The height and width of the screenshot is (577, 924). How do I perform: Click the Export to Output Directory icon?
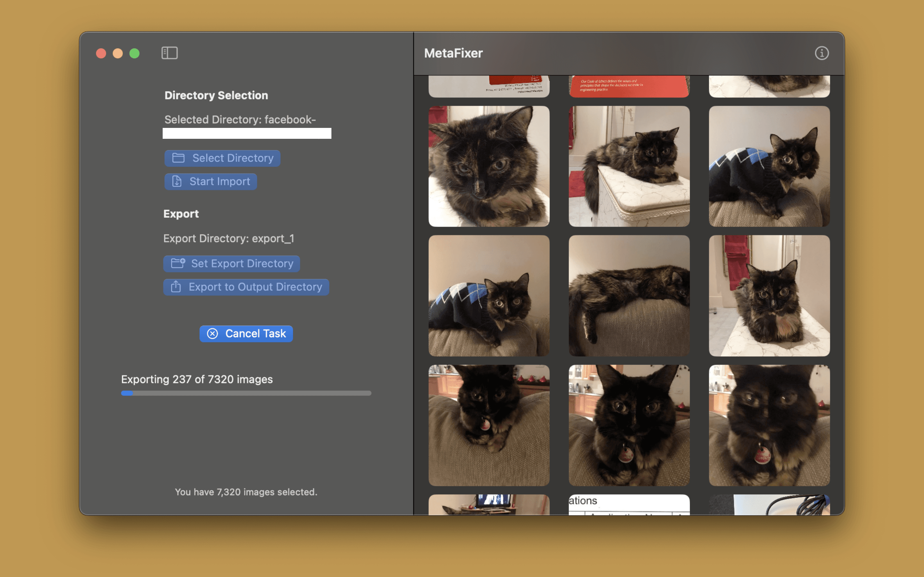click(175, 287)
